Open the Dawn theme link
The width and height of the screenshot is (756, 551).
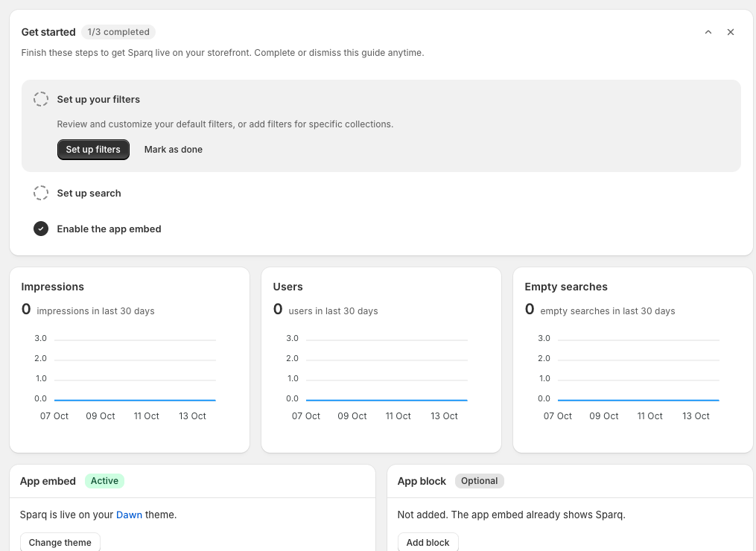coord(129,515)
